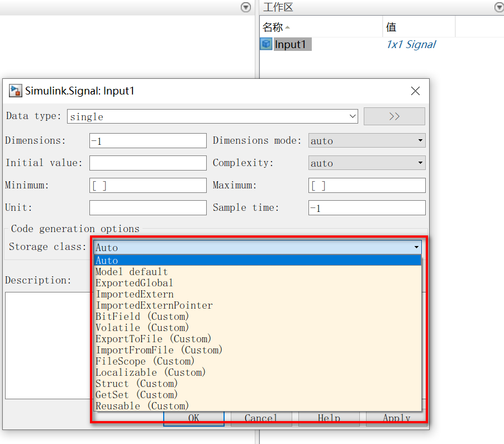Choose ImportFromFile (Custom) option
The width and height of the screenshot is (504, 444).
coord(258,349)
